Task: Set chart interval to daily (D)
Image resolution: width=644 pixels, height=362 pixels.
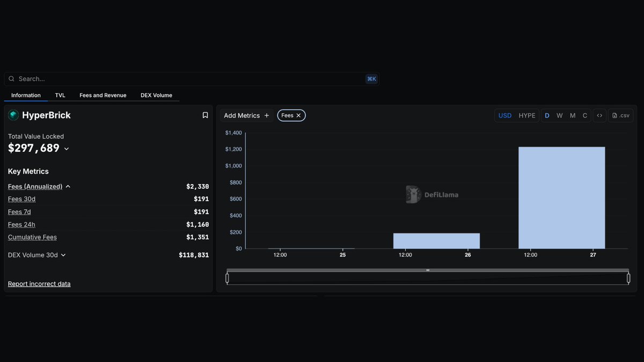Action: [547, 115]
